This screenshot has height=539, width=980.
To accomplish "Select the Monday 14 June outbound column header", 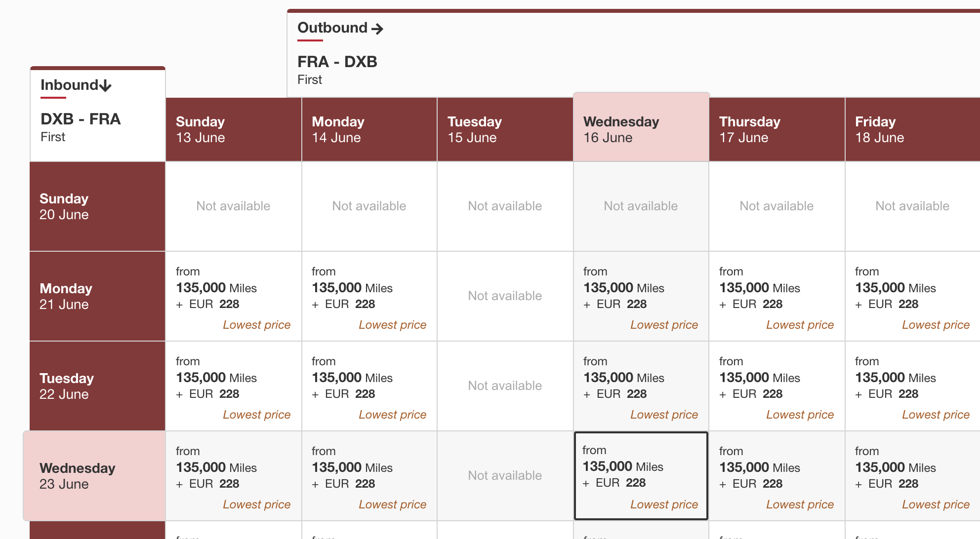I will 369,129.
